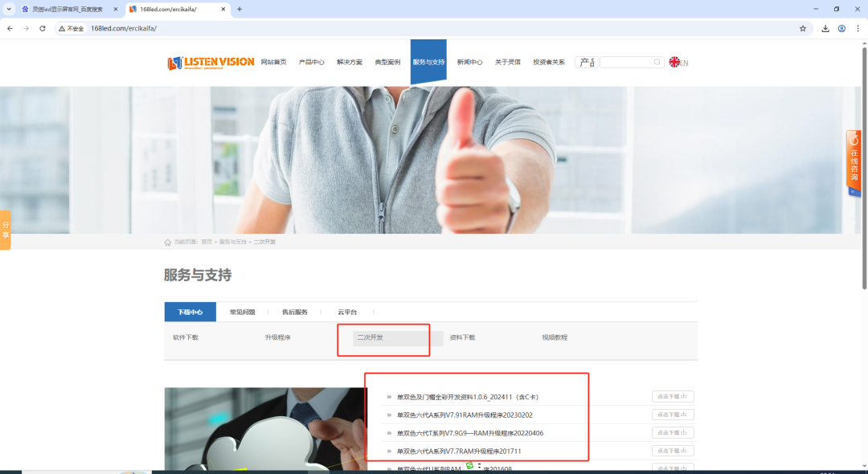Switch language via the UK flag icon

tap(674, 62)
